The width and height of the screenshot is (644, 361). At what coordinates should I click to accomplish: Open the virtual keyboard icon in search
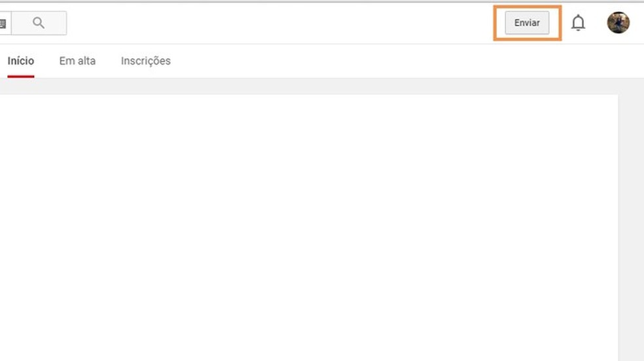tap(3, 24)
